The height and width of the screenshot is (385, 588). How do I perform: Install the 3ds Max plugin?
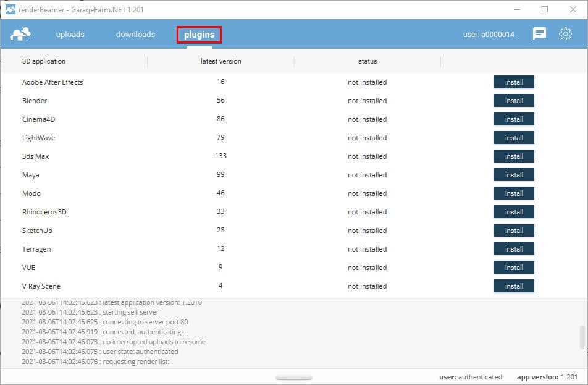(x=514, y=156)
